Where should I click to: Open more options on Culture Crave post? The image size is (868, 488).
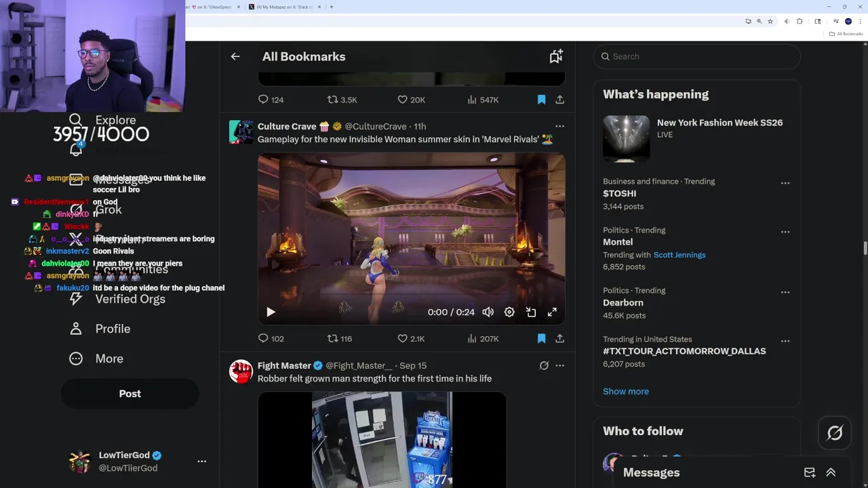click(x=559, y=126)
